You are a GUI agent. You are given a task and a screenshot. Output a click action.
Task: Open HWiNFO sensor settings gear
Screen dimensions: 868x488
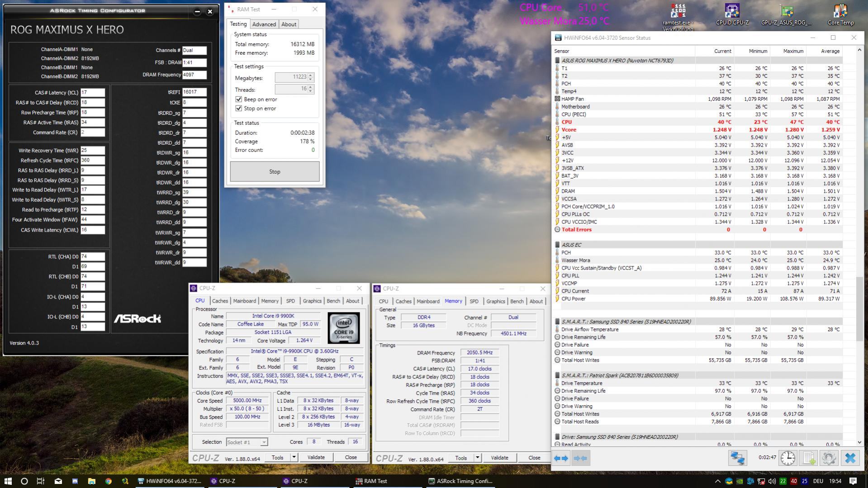829,458
